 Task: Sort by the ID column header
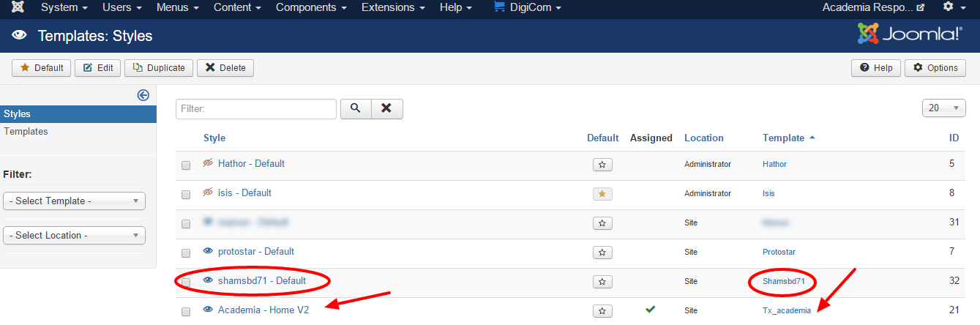pyautogui.click(x=954, y=138)
